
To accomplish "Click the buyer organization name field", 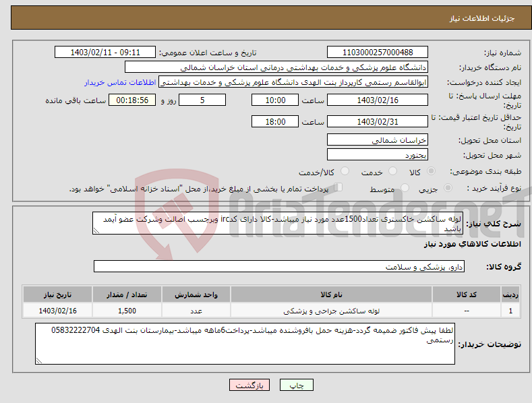I will click(276, 67).
